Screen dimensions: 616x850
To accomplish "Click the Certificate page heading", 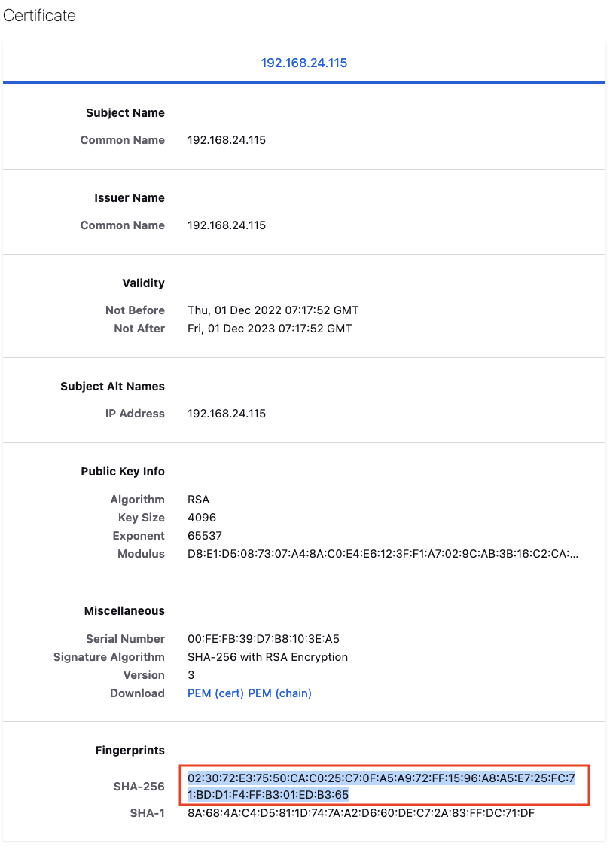I will (x=40, y=15).
